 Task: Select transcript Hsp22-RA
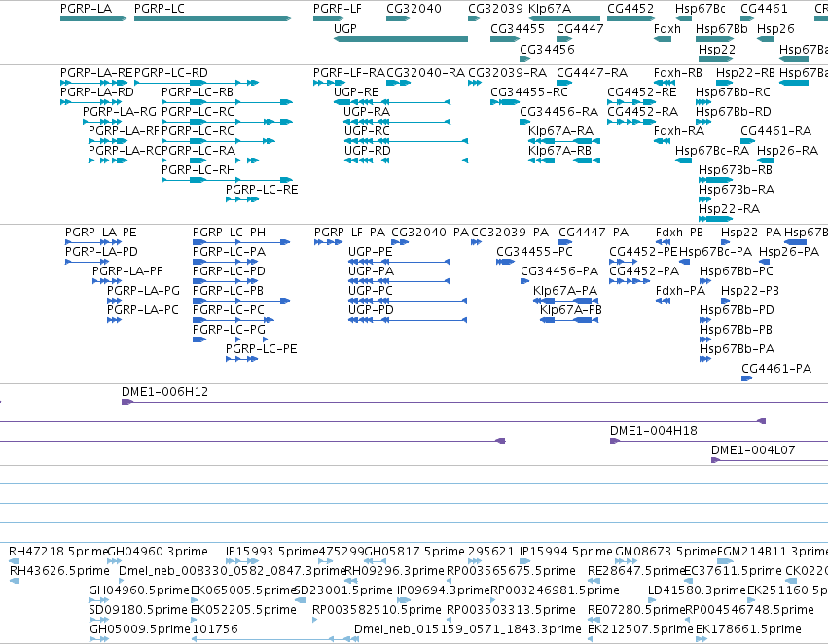click(715, 219)
